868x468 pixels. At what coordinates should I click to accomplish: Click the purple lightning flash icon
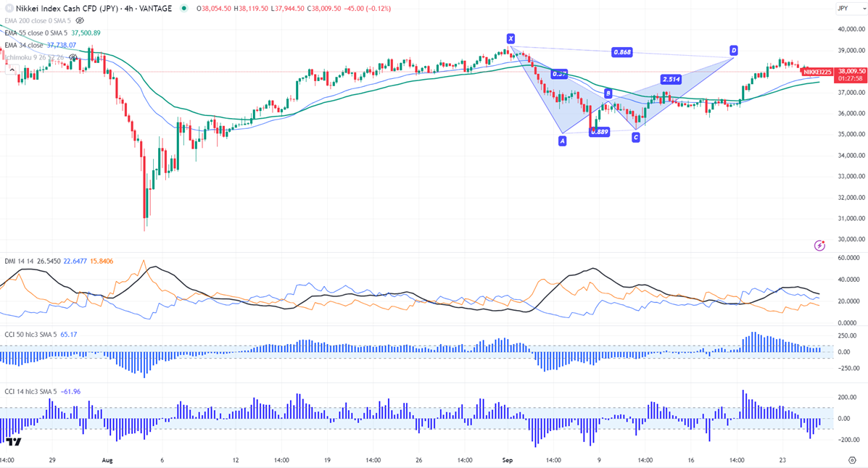(x=820, y=245)
